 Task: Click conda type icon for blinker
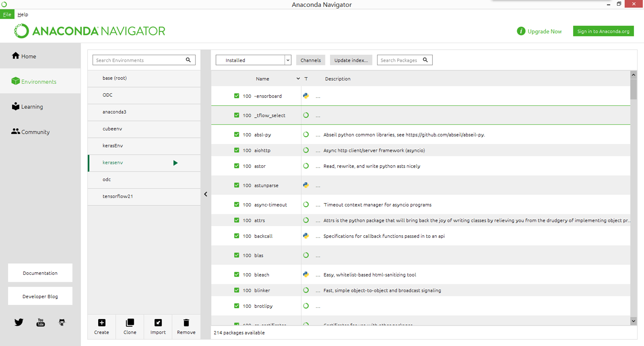click(306, 290)
